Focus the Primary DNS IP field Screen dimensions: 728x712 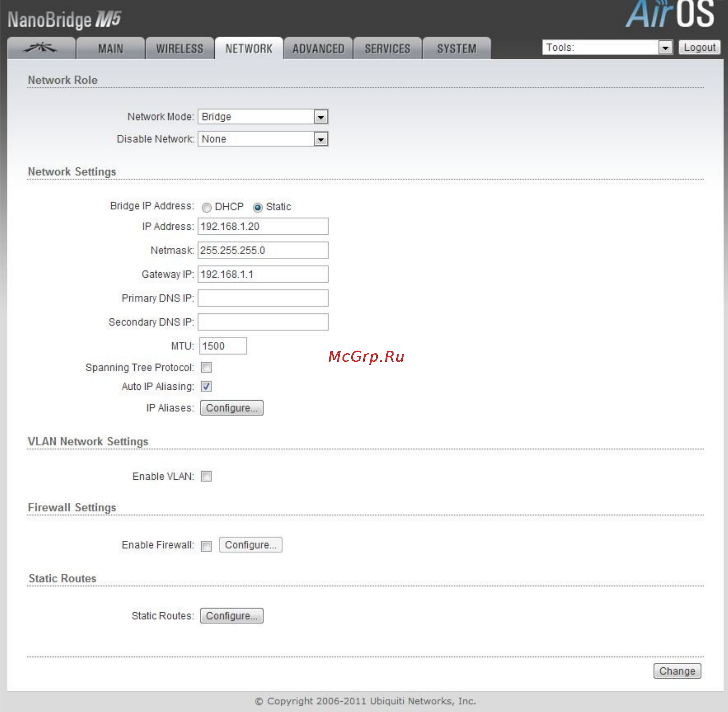263,298
